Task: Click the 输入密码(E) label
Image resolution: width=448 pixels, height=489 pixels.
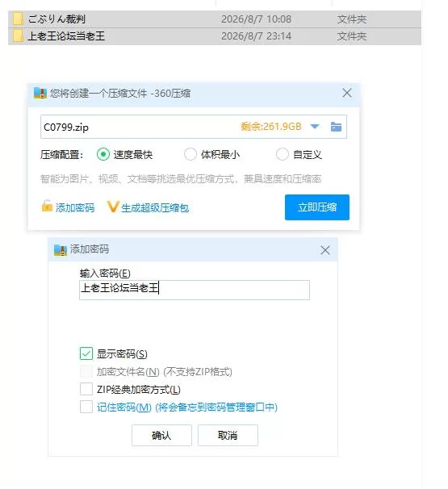Action: (105, 274)
